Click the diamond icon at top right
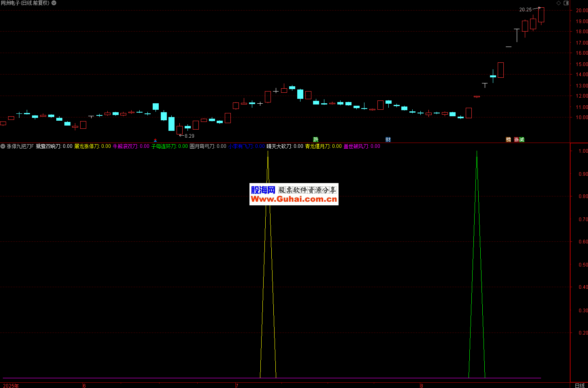This screenshot has height=388, width=588. click(559, 3)
